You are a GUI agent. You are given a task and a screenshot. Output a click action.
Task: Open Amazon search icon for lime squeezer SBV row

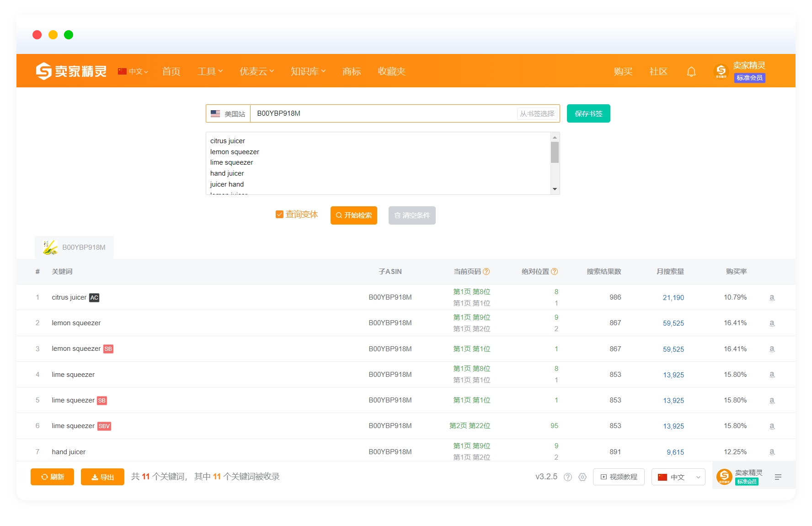(x=772, y=426)
